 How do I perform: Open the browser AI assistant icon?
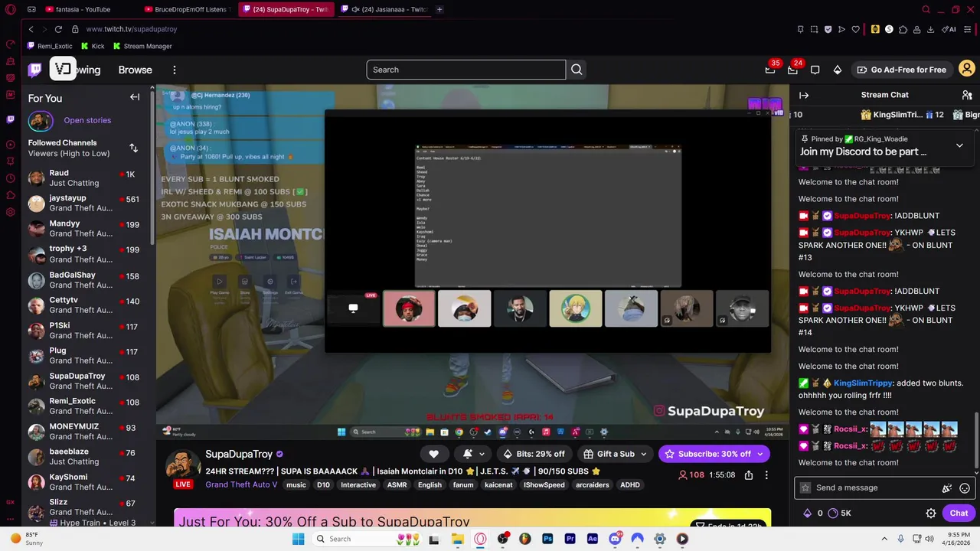pyautogui.click(x=950, y=29)
